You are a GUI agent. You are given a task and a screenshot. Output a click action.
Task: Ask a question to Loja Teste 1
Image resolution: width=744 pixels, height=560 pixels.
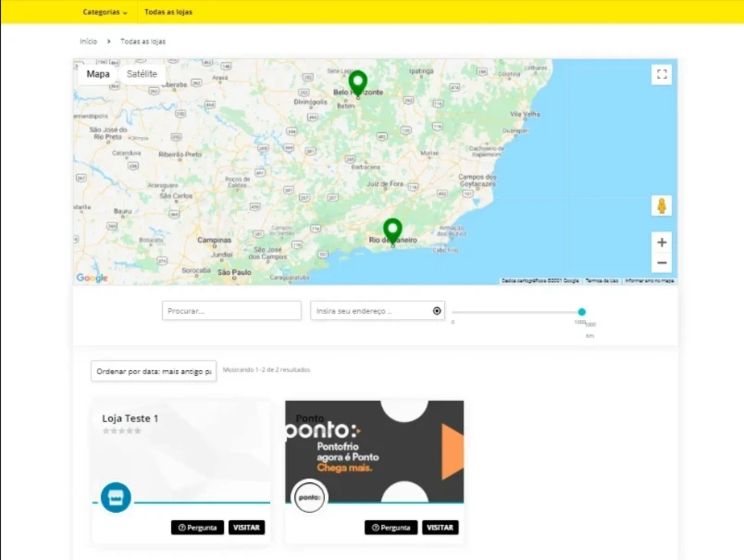tap(197, 528)
